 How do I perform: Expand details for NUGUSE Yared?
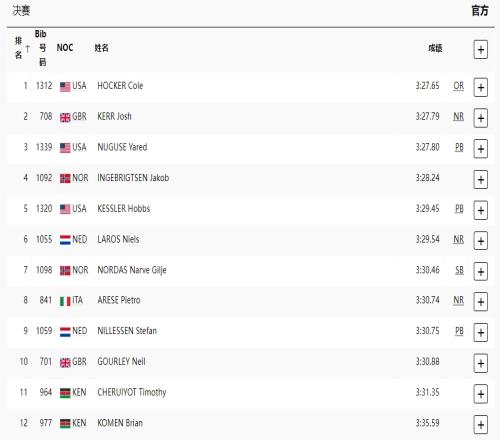coord(481,149)
